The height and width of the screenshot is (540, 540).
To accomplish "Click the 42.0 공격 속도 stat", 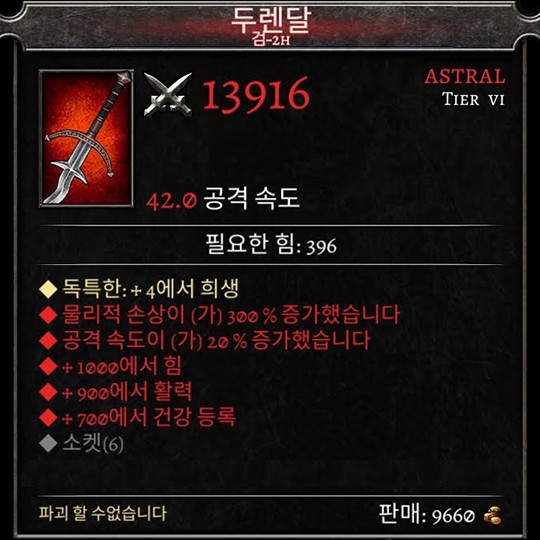I will coord(223,199).
